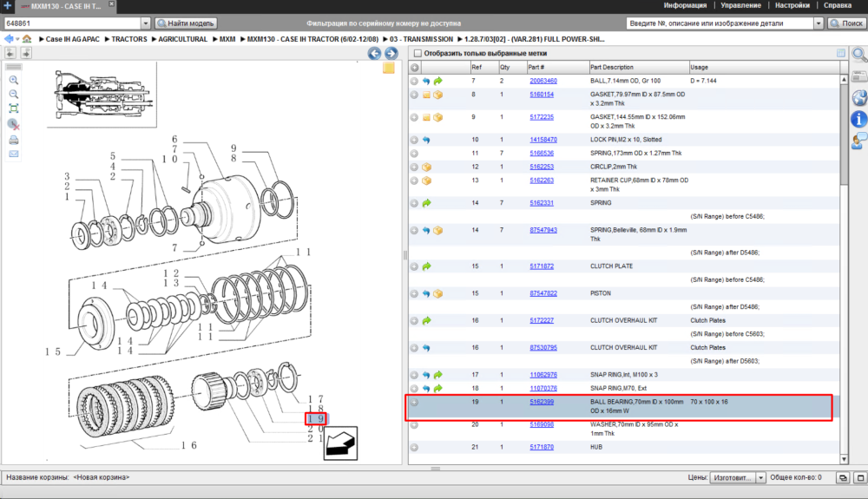868x499 pixels.
Task: Open part number link 20063460
Action: [x=543, y=81]
